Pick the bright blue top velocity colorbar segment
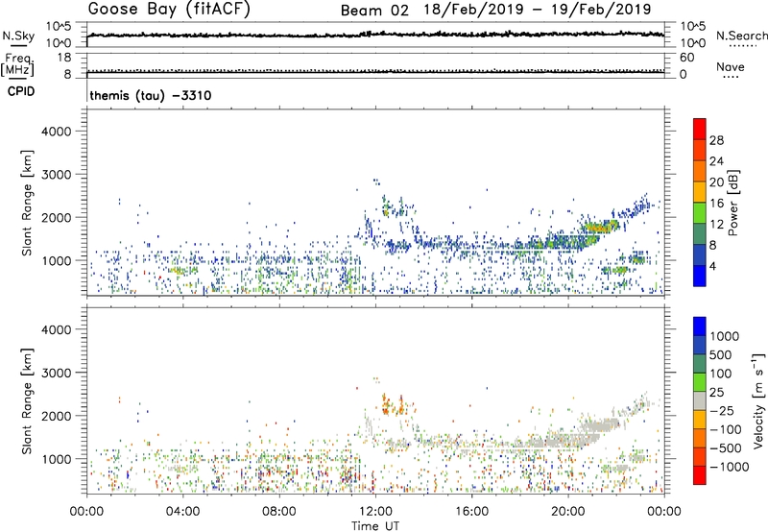This screenshot has width=768, height=532. click(x=700, y=326)
